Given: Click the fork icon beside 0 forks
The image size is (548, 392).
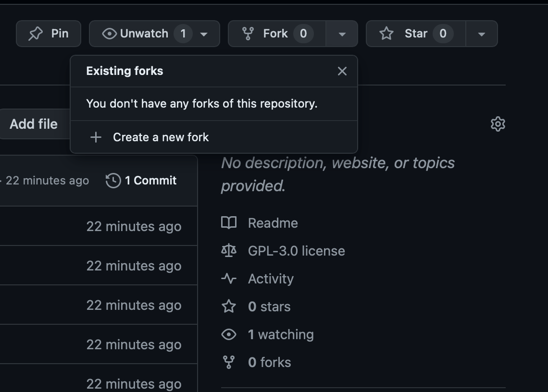Looking at the screenshot, I should coord(229,362).
